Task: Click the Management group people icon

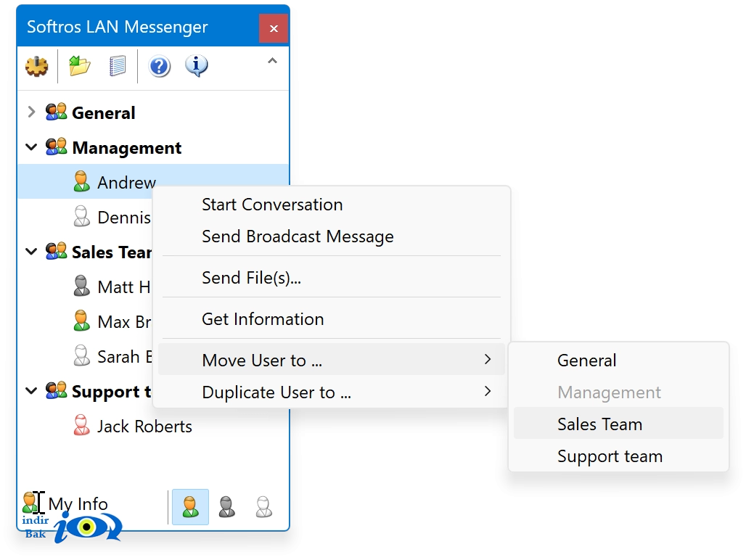Action: click(x=56, y=147)
